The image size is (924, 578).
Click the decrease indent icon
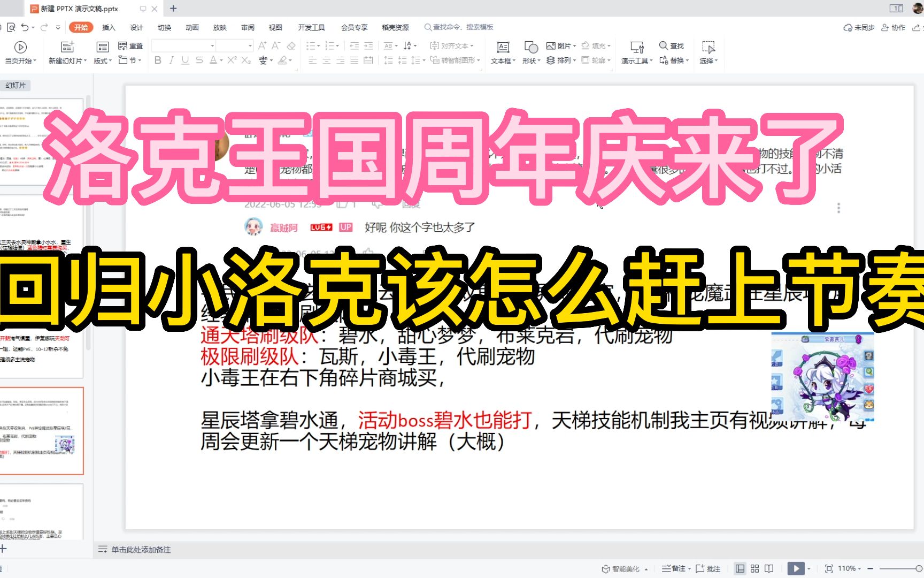pos(354,46)
